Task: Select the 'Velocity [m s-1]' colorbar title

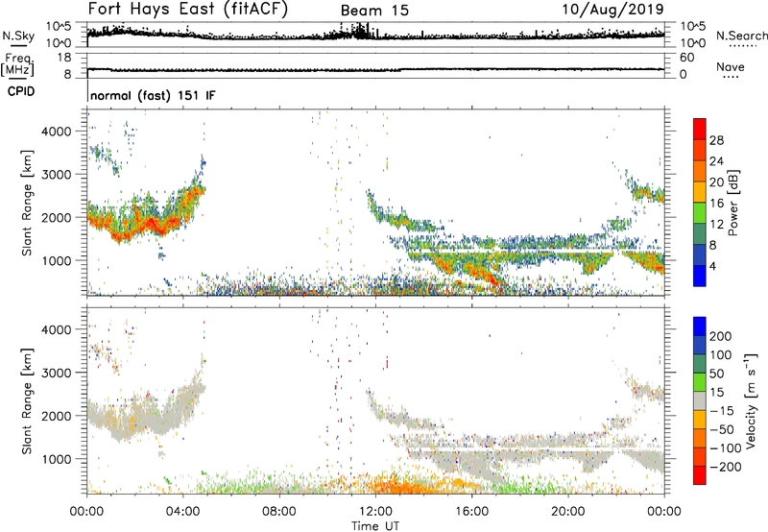Action: click(751, 400)
